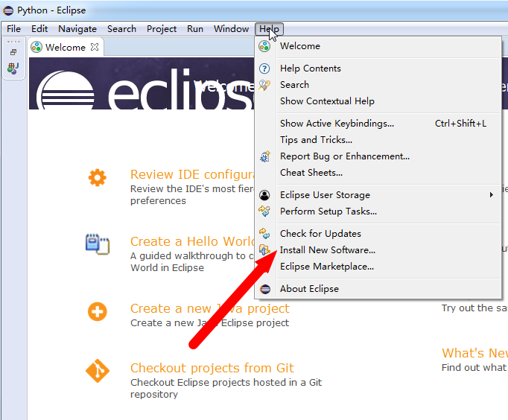Image resolution: width=508 pixels, height=420 pixels.
Task: Open the Window menu
Action: click(x=232, y=29)
